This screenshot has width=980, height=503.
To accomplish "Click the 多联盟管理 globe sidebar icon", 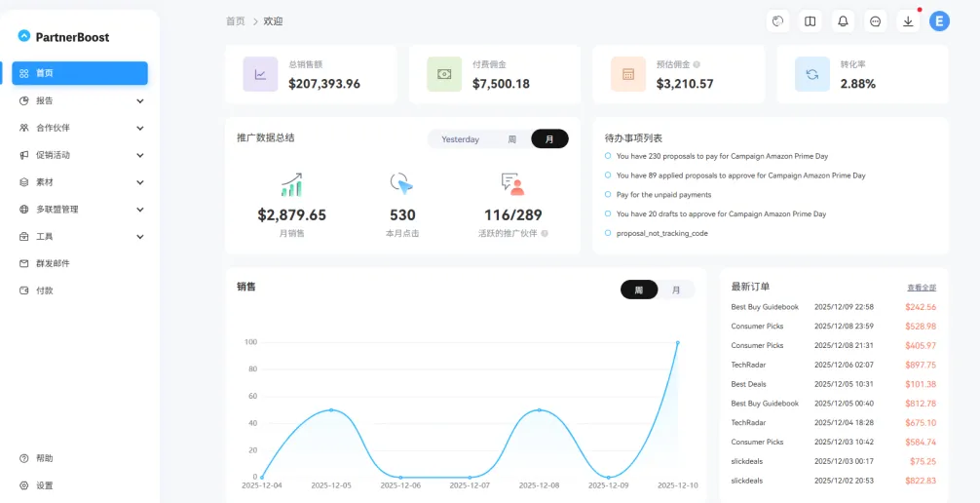I will point(23,210).
